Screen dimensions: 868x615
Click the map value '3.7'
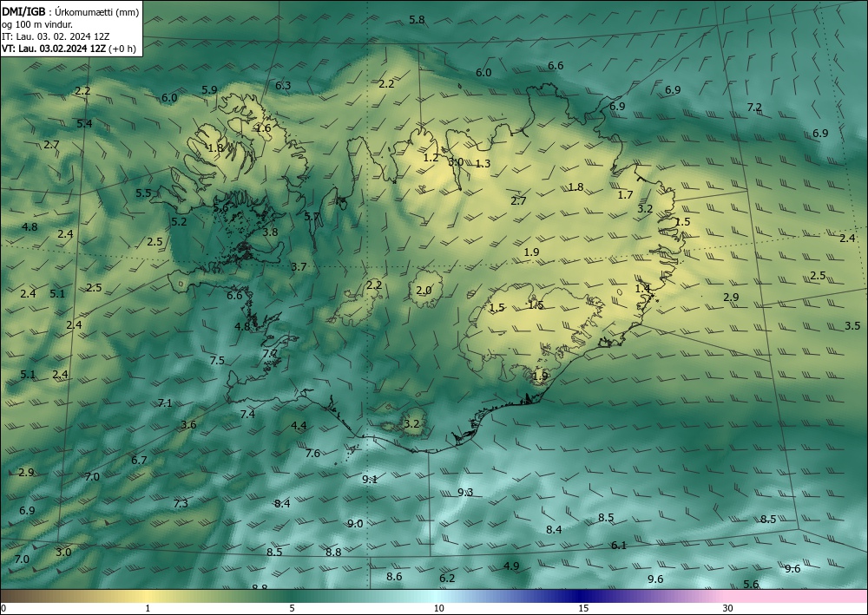pos(299,267)
